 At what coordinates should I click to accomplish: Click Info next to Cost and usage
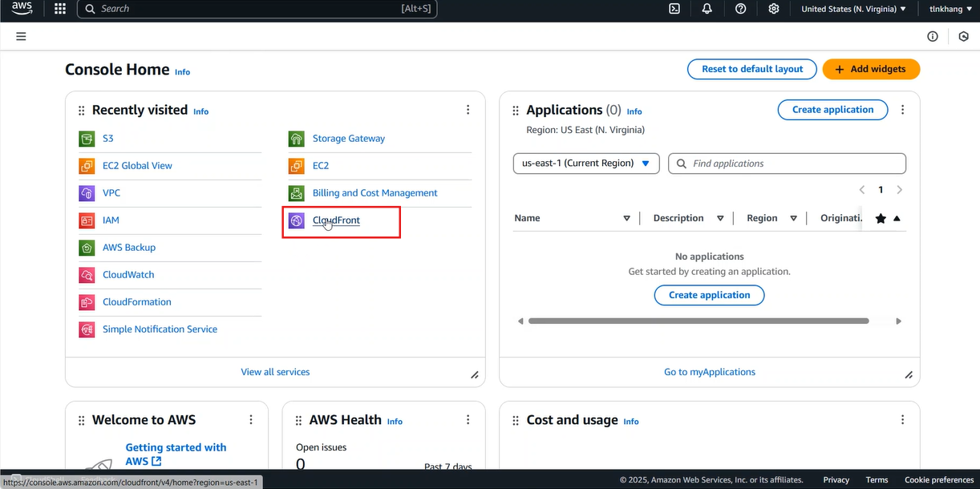pos(631,422)
